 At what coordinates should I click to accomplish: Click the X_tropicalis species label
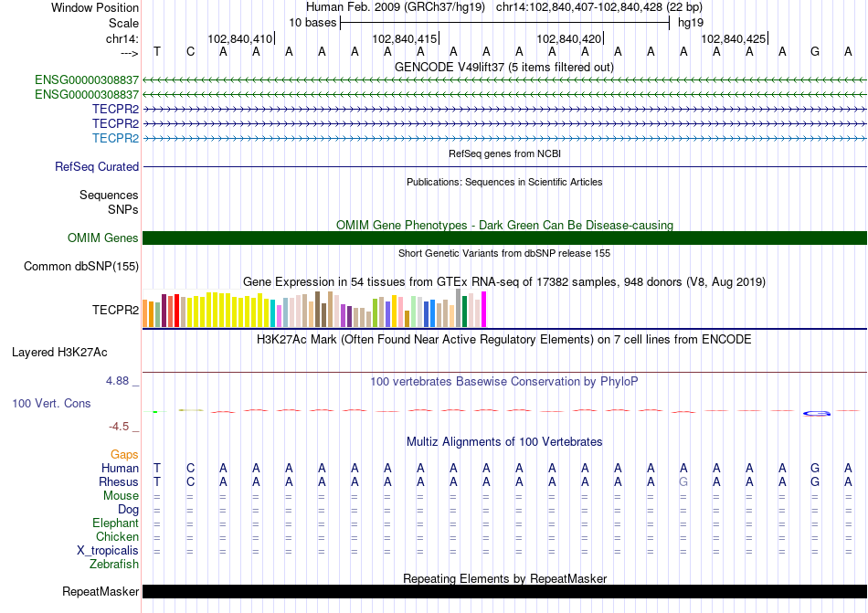(108, 551)
